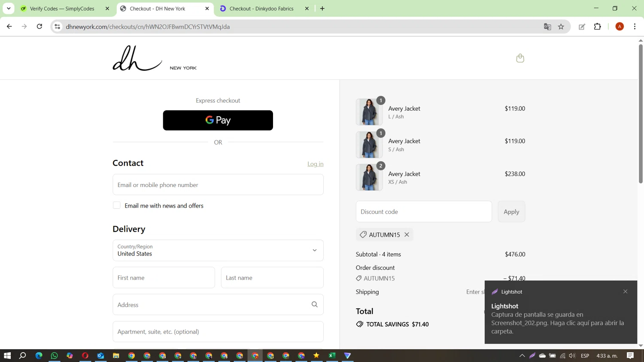This screenshot has height=362, width=644.
Task: View site information icon in address bar
Action: [57, 27]
